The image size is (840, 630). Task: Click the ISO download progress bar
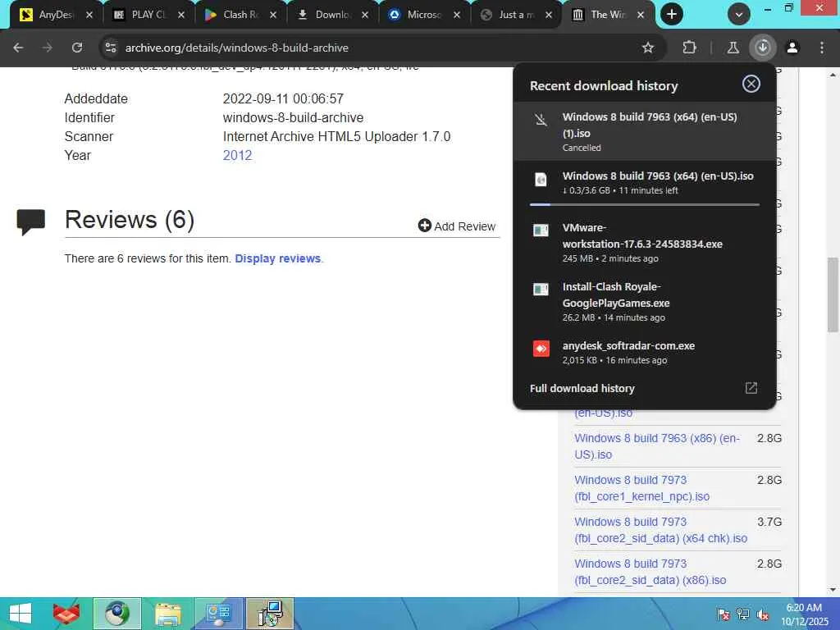click(x=645, y=204)
